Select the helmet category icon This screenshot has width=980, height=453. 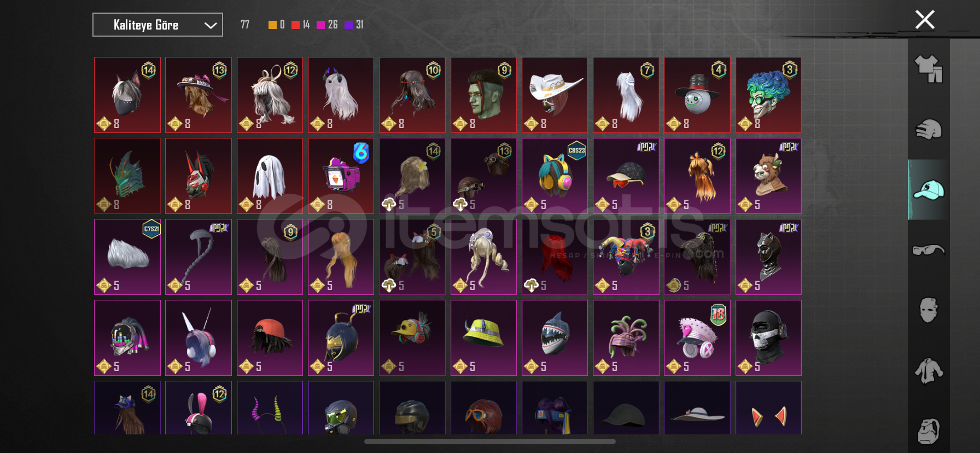tap(929, 130)
